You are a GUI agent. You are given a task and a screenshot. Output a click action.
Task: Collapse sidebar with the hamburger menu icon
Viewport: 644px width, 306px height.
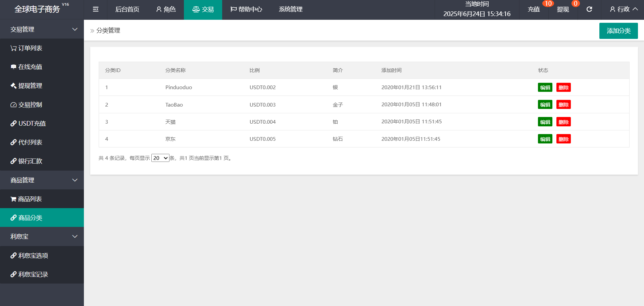[96, 9]
